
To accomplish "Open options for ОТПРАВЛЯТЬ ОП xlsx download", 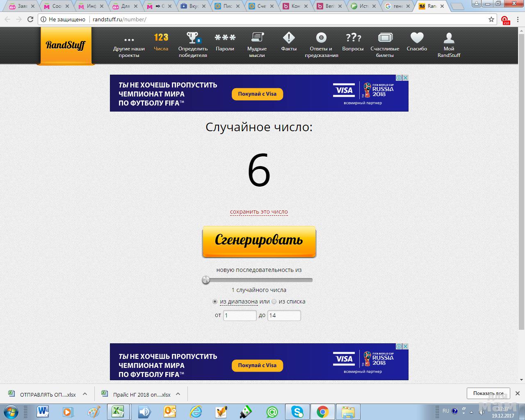I will click(x=85, y=394).
